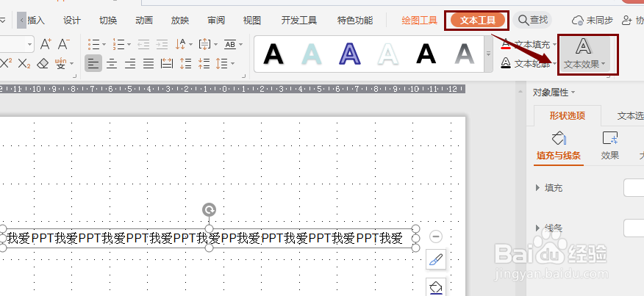Decrease font size with A- button

[x=64, y=44]
